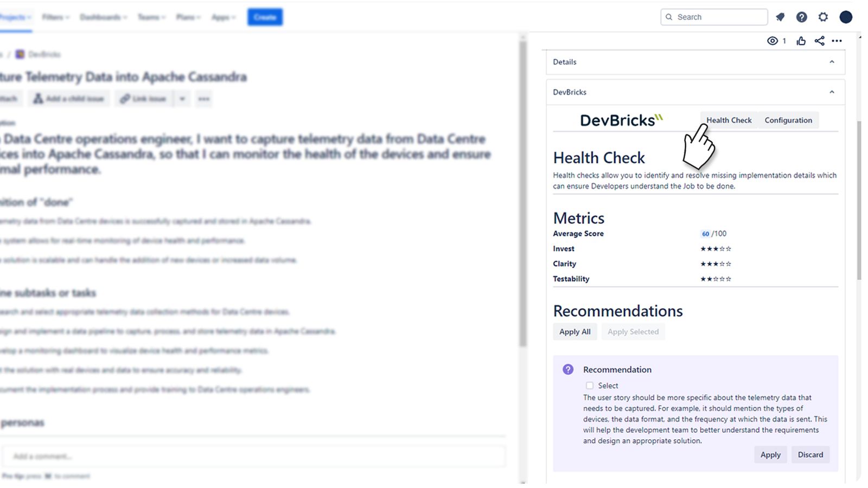Click the Testability star rating
The image size is (868, 488).
(716, 279)
